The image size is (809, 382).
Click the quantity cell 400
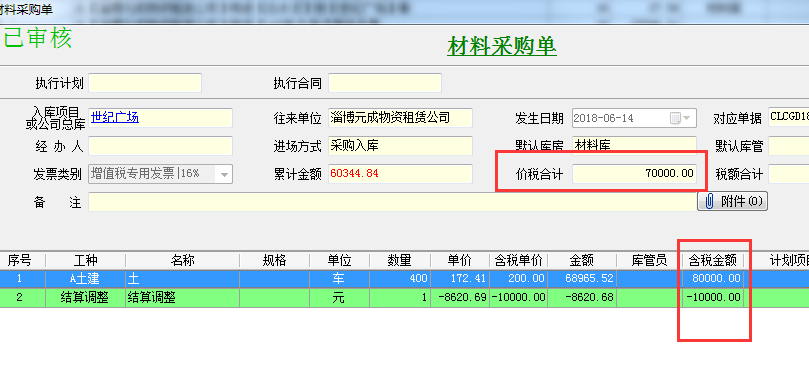pos(399,279)
